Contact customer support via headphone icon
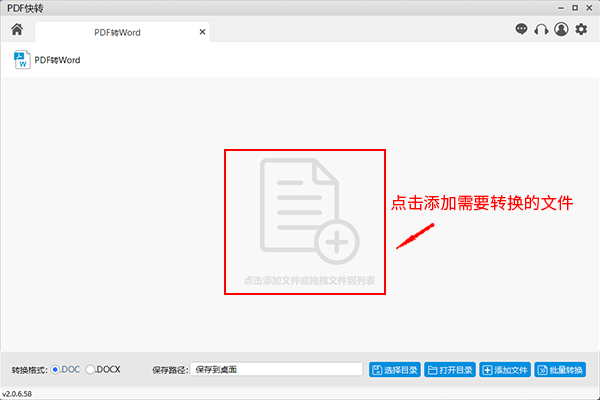The image size is (601, 400). point(541,30)
